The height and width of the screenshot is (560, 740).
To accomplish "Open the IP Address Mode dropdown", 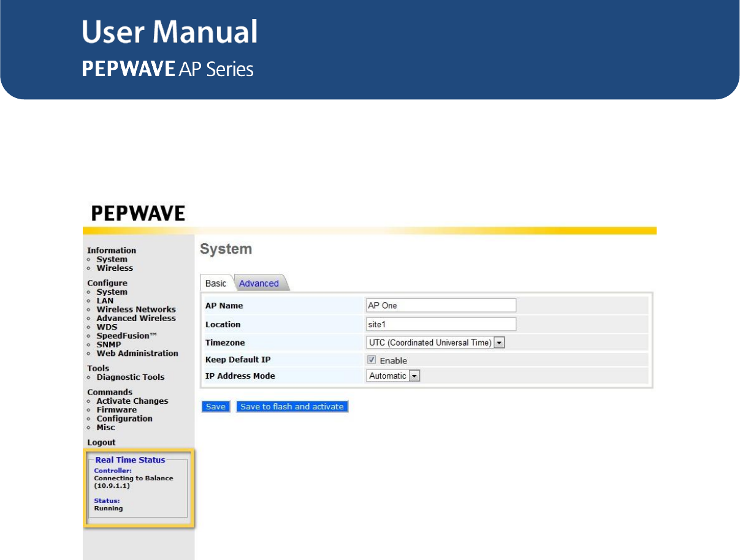I will pyautogui.click(x=393, y=376).
